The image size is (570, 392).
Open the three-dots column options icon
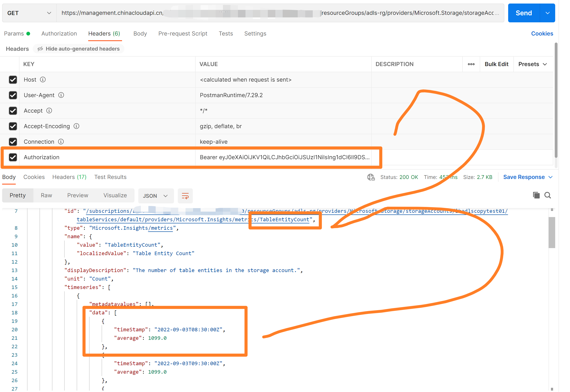pyautogui.click(x=471, y=64)
